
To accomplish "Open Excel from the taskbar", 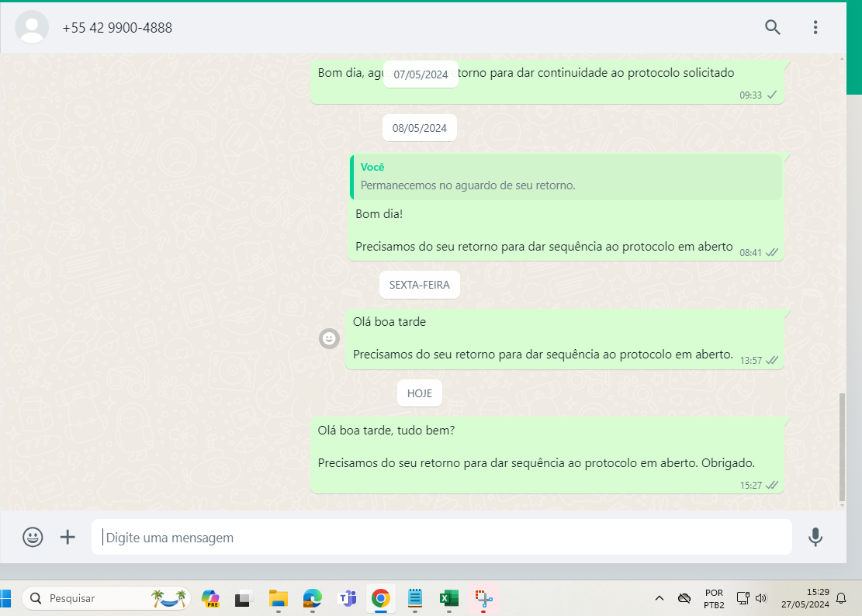I will (x=449, y=598).
